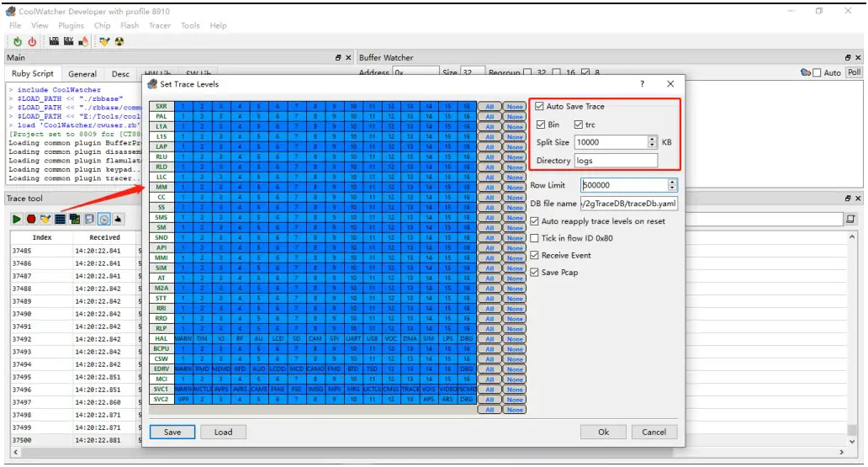The image size is (868, 467).
Task: Close the Trace tool panel
Action: click(x=858, y=199)
